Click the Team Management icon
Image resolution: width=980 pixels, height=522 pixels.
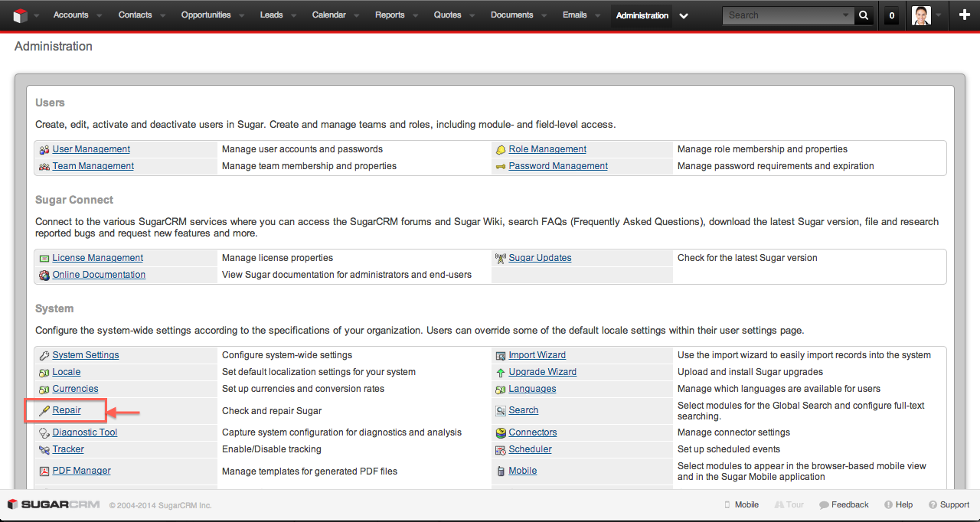tap(44, 166)
